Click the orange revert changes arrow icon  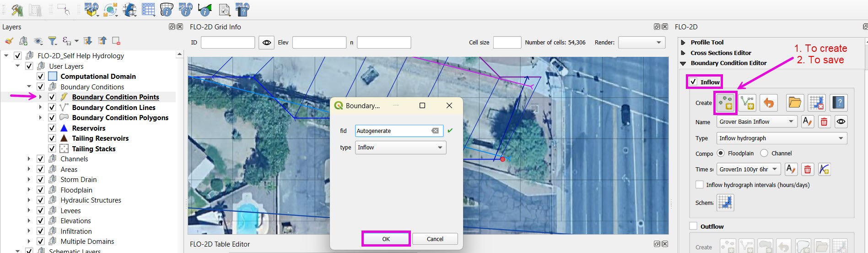point(769,103)
